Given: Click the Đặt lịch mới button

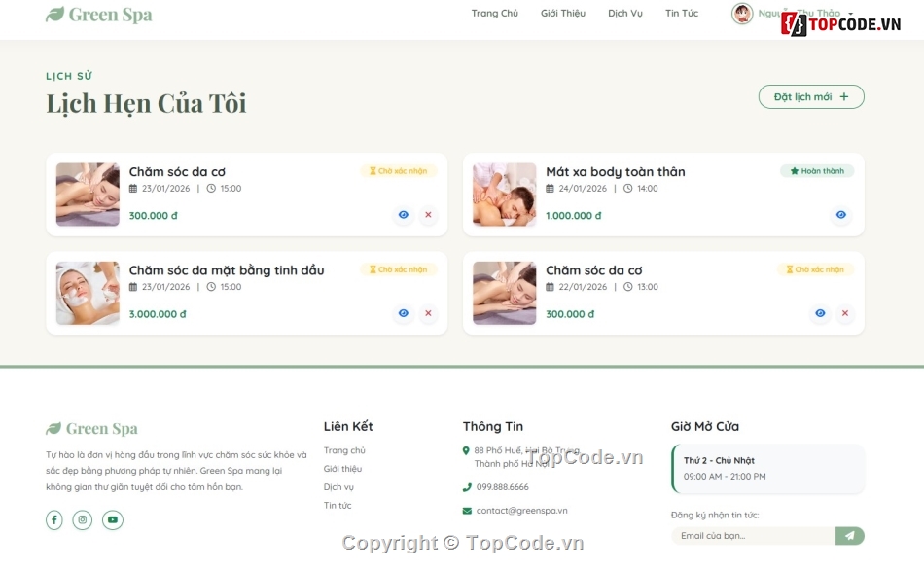Looking at the screenshot, I should click(x=812, y=96).
